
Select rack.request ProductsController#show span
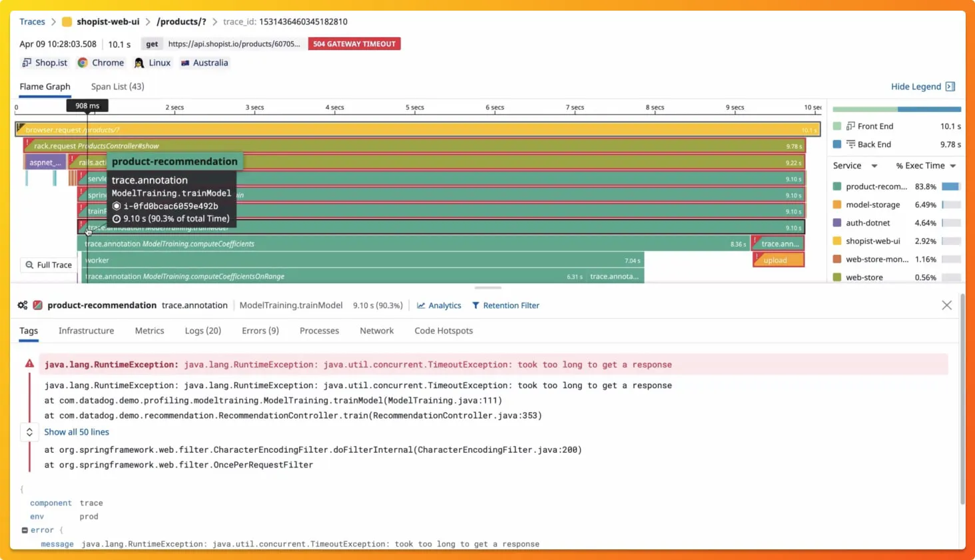click(414, 146)
